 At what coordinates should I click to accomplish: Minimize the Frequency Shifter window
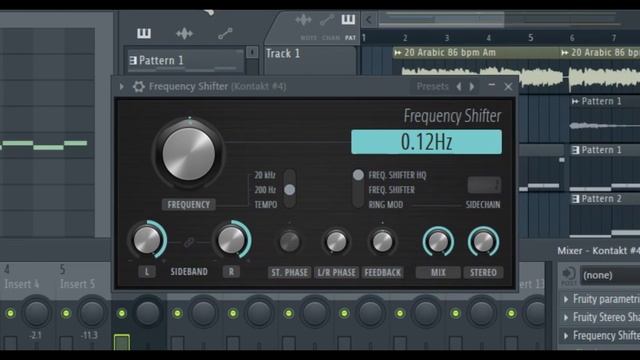(x=491, y=86)
